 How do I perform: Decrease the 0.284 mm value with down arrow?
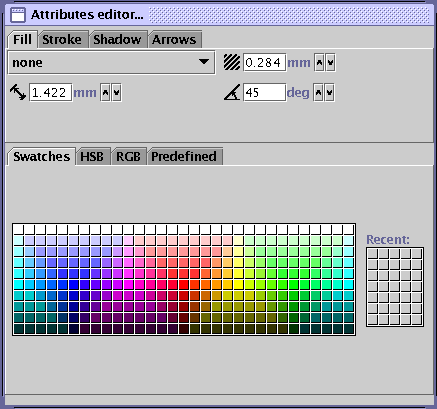click(x=330, y=62)
